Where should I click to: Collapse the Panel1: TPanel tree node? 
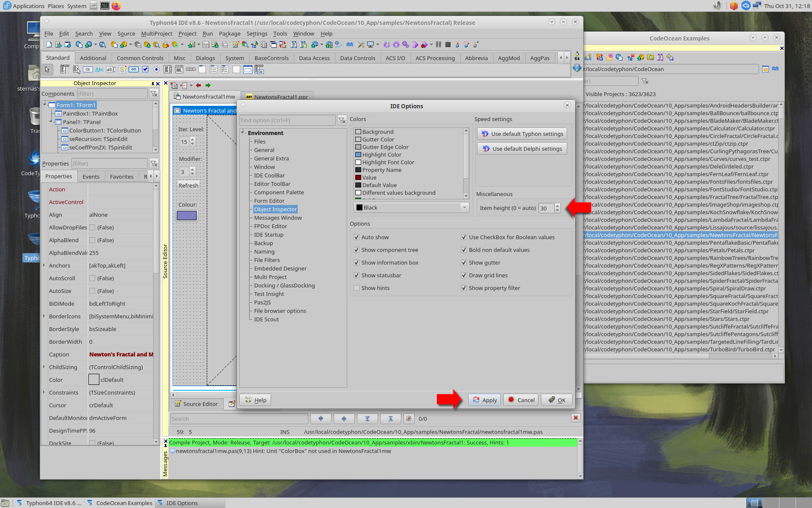[51, 121]
